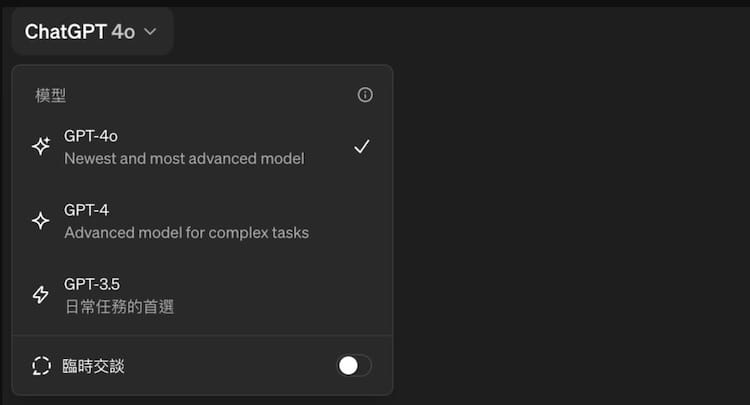Select the GPT-4 model option
The height and width of the screenshot is (405, 750).
pos(202,221)
